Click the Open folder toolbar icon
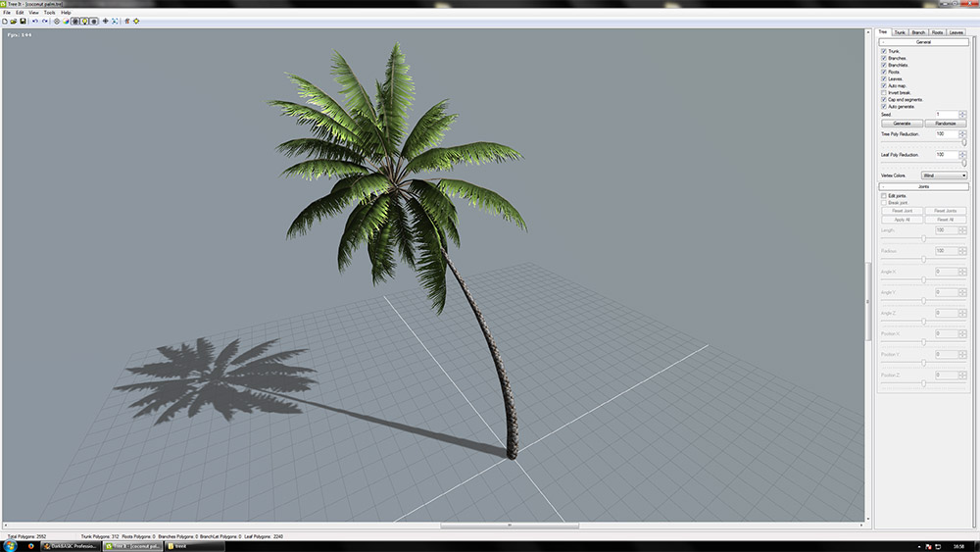 14,22
